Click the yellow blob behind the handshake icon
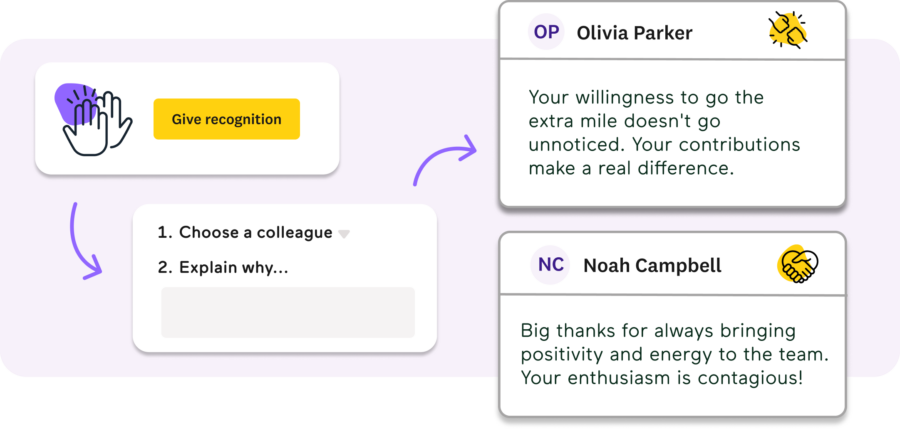 click(x=789, y=264)
